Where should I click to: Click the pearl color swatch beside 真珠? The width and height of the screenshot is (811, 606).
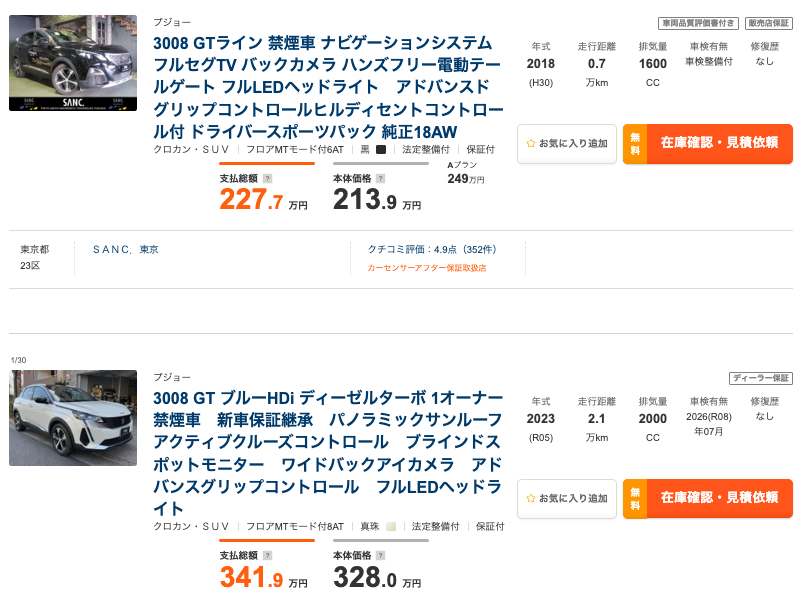coord(391,526)
